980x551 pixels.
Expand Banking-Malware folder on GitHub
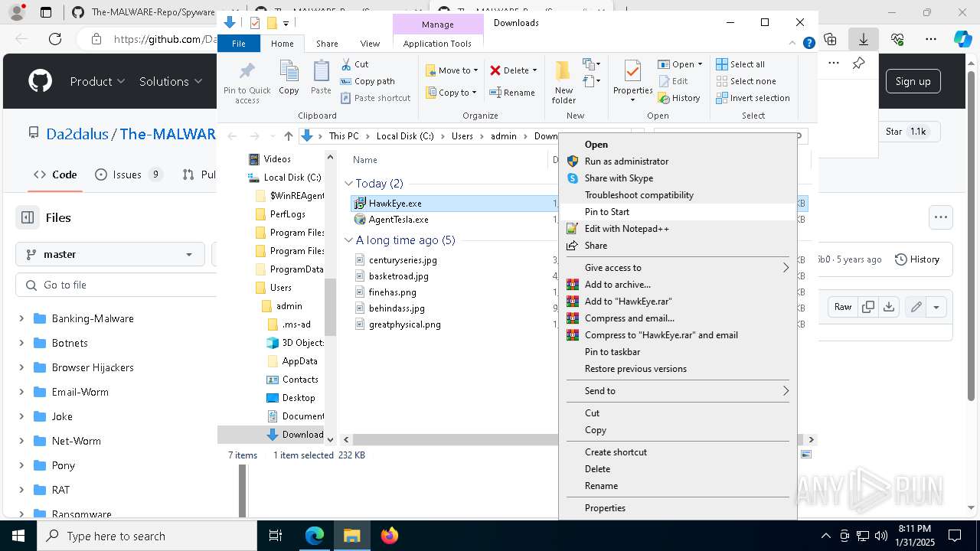coord(21,318)
